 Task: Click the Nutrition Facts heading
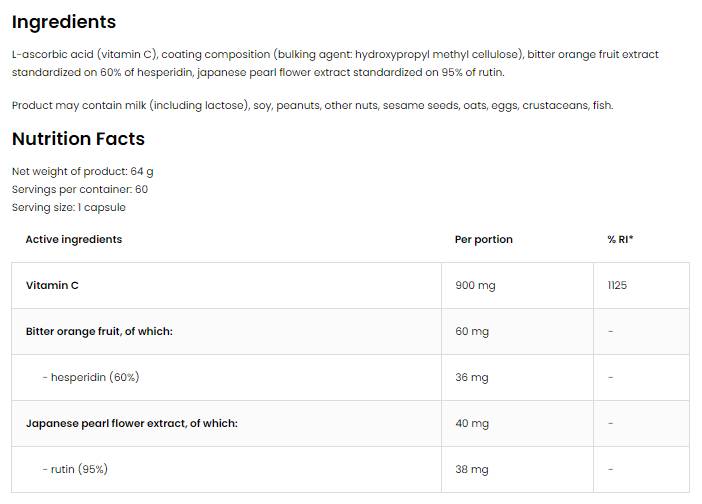tap(78, 139)
